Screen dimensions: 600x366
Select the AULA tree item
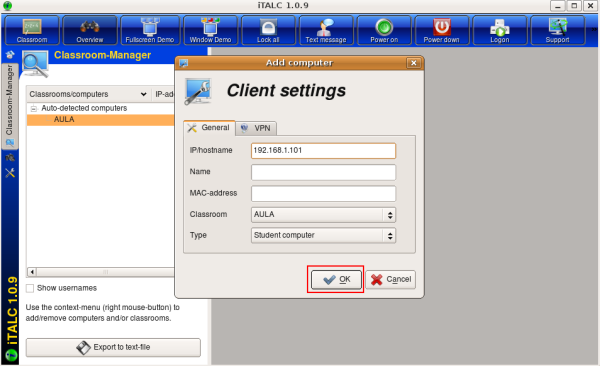[x=101, y=119]
